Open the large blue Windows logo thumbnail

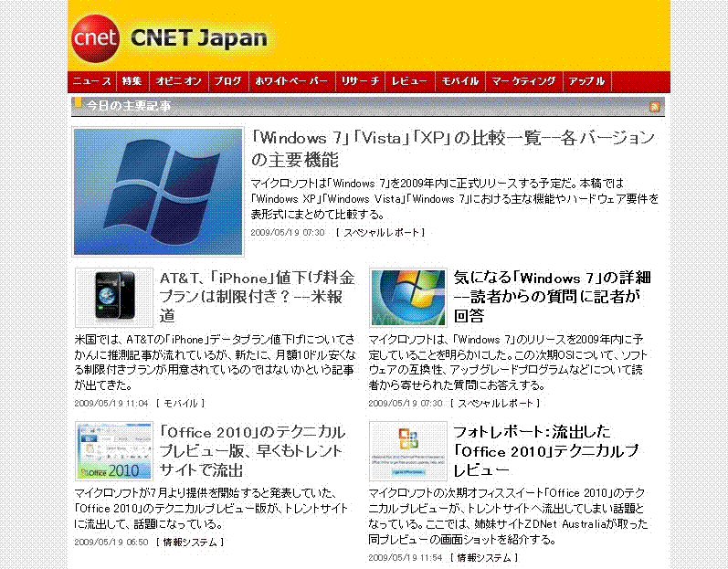click(158, 192)
